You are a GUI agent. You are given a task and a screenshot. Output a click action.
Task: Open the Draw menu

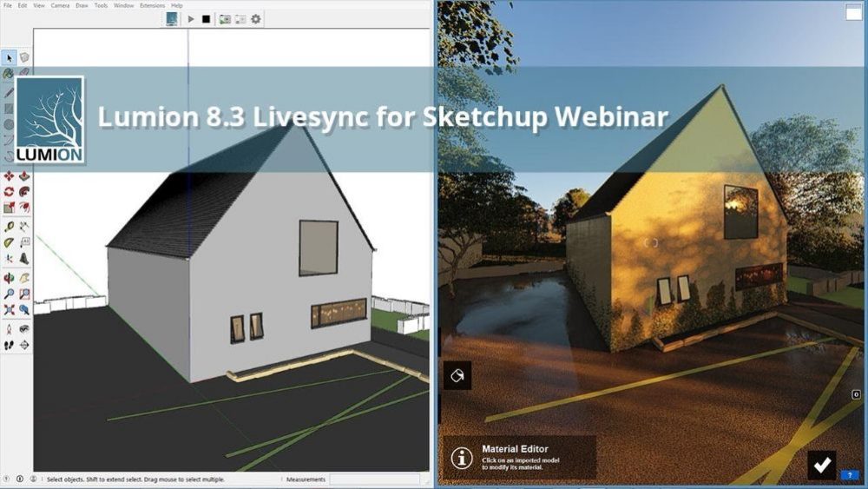(82, 5)
